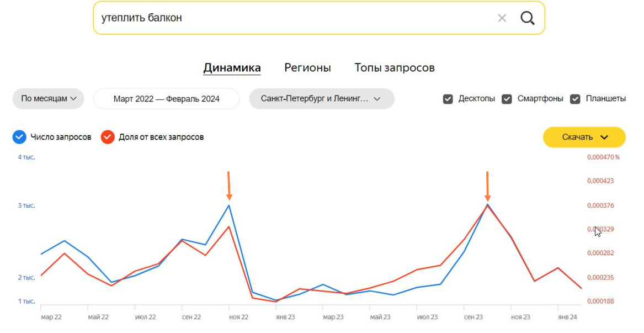The height and width of the screenshot is (333, 644).
Task: Open the Топы запросов tab
Action: [x=394, y=68]
